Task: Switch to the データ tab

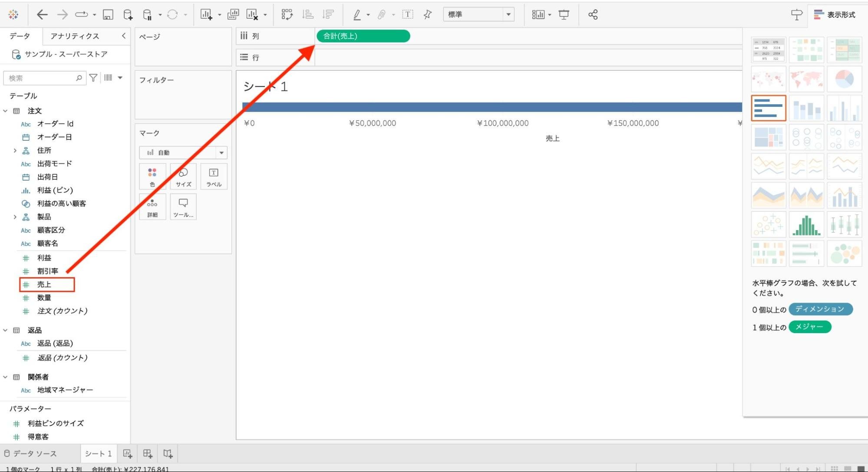Action: (20, 36)
